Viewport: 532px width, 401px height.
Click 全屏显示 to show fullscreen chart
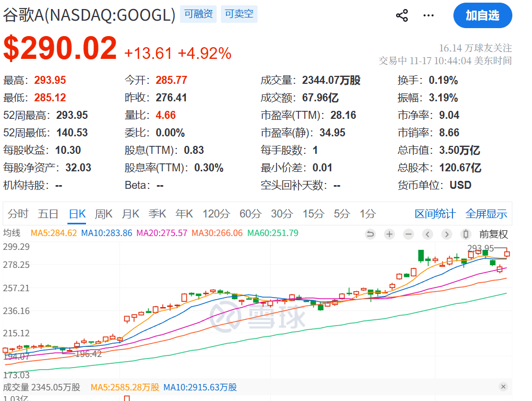click(x=486, y=214)
